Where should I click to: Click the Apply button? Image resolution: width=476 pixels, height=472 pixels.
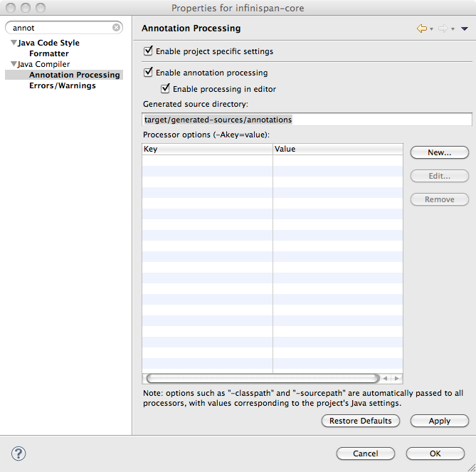coord(439,421)
